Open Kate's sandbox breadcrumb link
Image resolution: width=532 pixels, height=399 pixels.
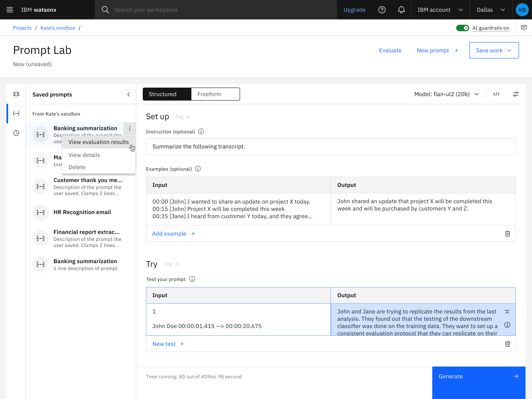[x=58, y=28]
